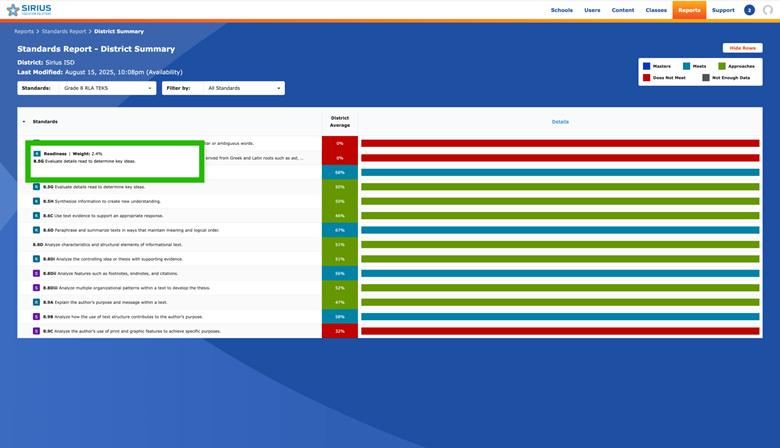Open the Support menu

click(723, 10)
